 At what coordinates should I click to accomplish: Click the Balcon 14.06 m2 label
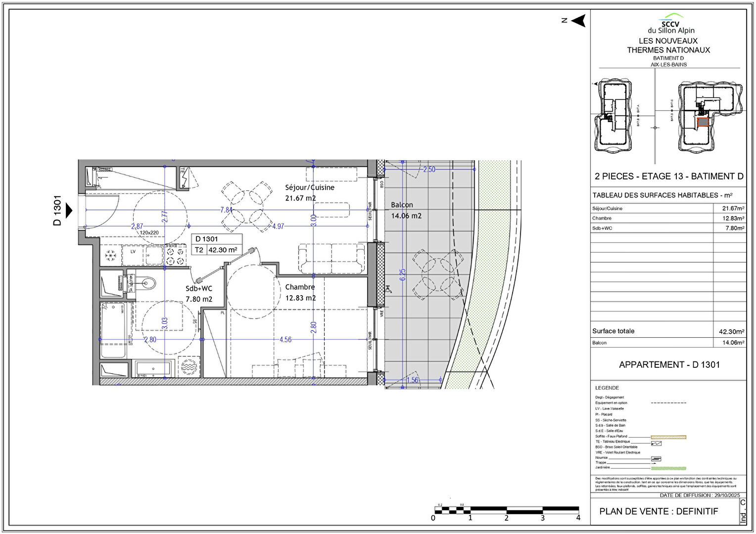(406, 210)
